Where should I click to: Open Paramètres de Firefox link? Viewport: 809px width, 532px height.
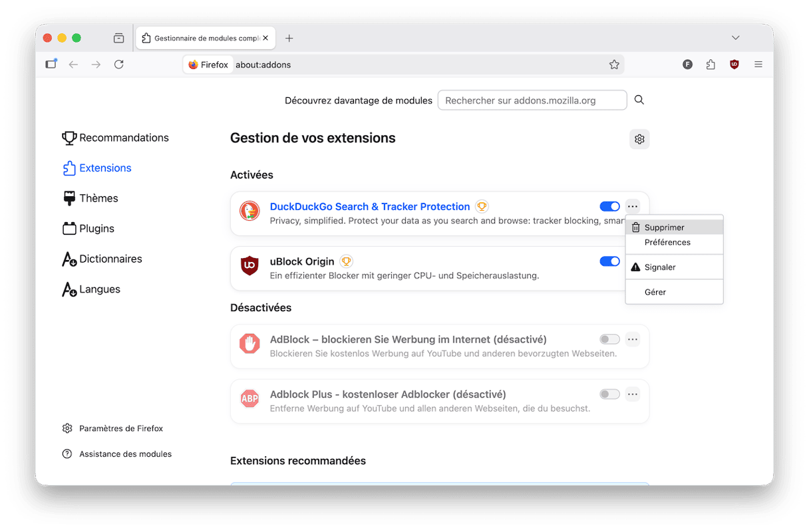112,429
